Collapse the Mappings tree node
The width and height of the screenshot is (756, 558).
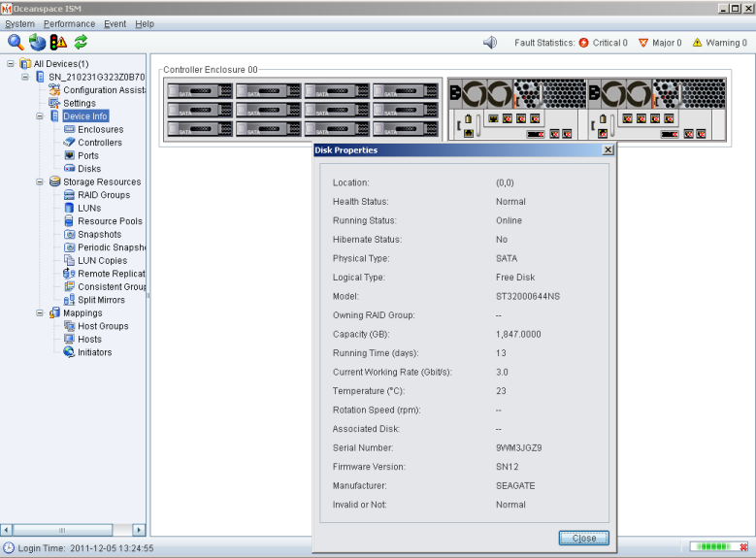pos(40,313)
